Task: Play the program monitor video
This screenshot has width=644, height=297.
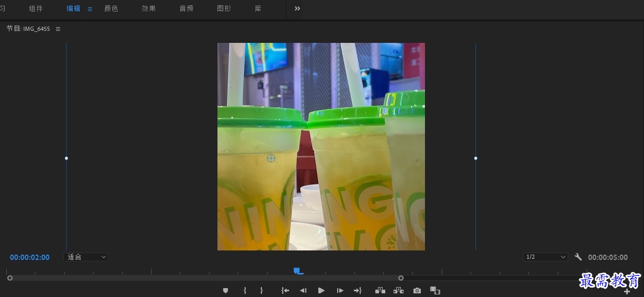Action: click(321, 291)
